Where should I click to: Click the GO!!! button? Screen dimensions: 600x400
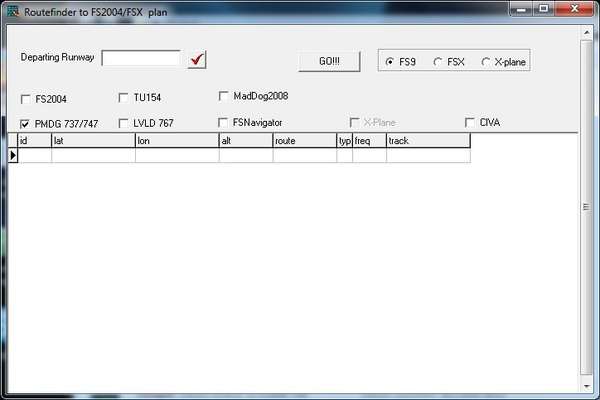coord(329,61)
